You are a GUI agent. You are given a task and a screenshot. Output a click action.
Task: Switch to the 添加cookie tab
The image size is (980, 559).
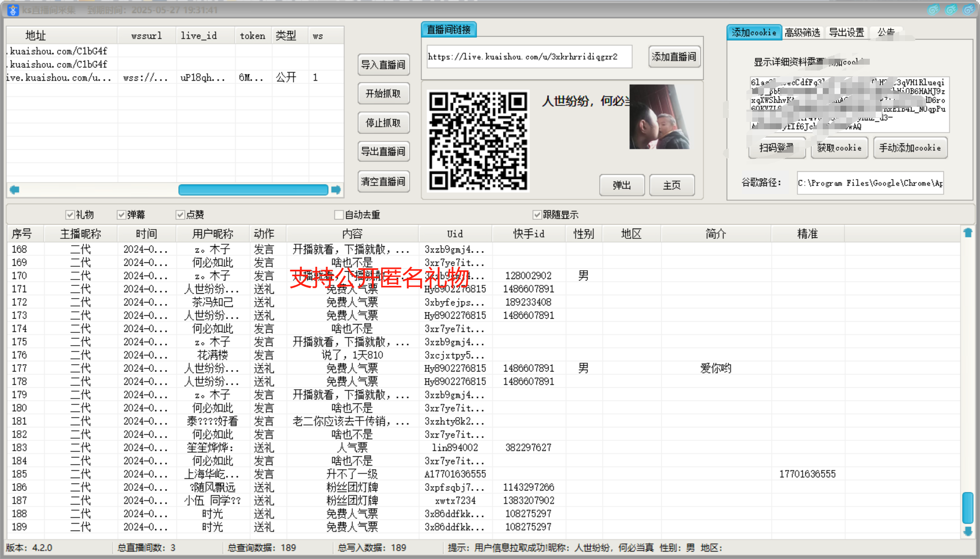click(x=754, y=32)
